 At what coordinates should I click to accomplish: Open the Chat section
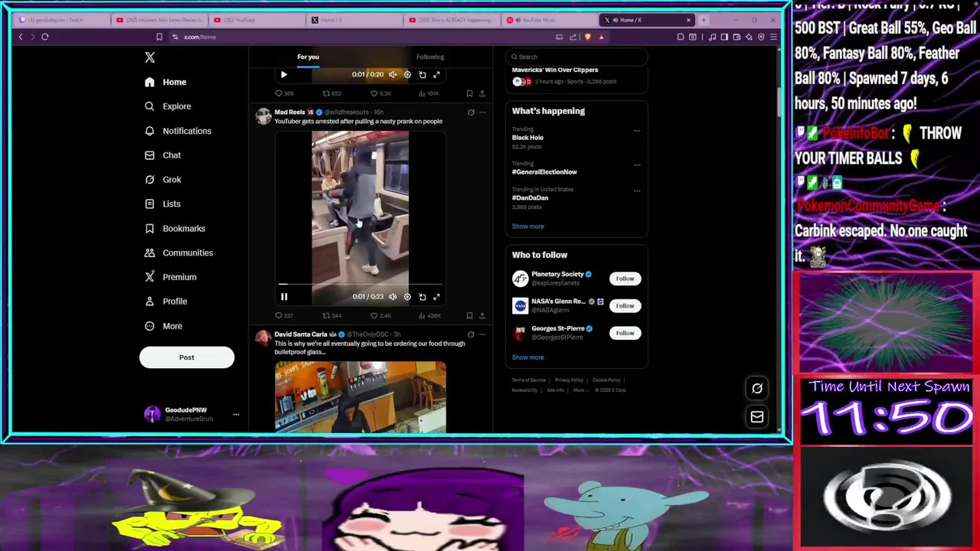pyautogui.click(x=162, y=155)
